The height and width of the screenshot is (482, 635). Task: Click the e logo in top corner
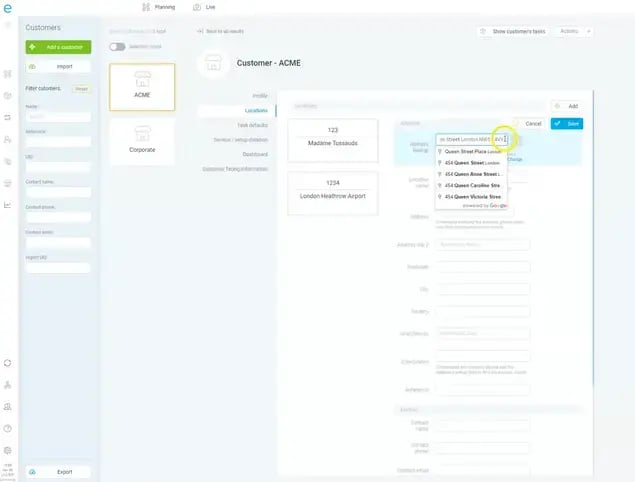(8, 8)
